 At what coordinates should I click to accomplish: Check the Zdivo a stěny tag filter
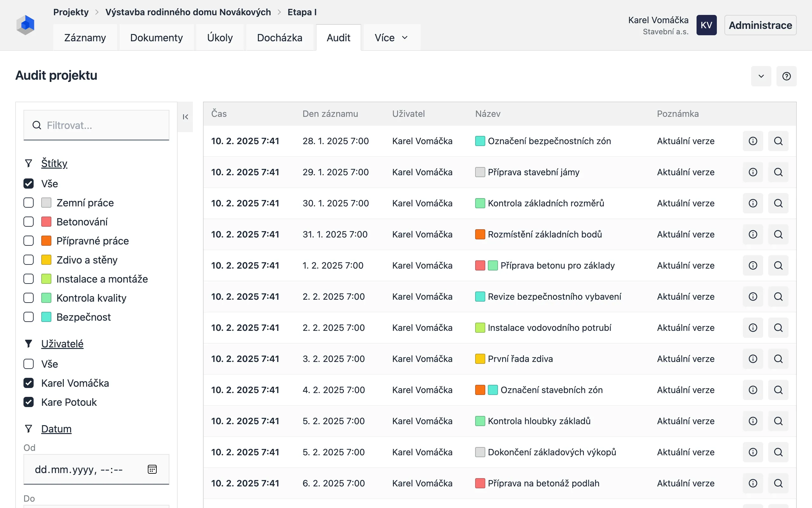(29, 260)
